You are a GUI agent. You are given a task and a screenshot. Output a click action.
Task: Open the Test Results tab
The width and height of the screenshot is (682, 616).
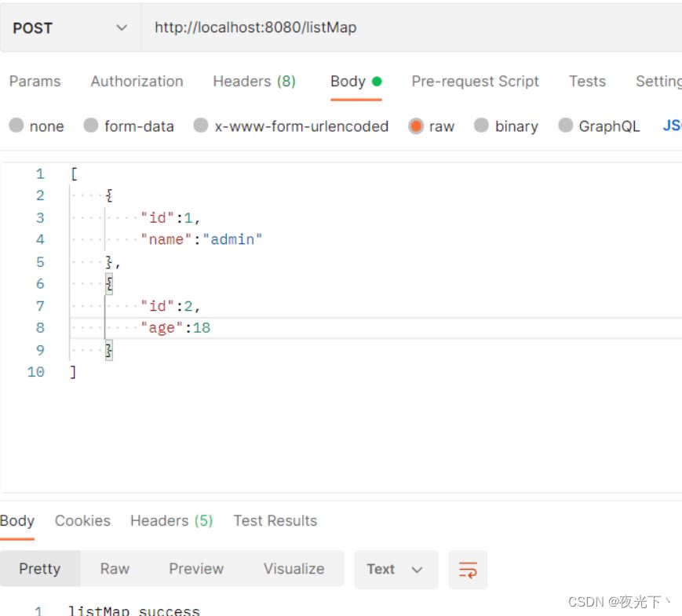pos(275,521)
